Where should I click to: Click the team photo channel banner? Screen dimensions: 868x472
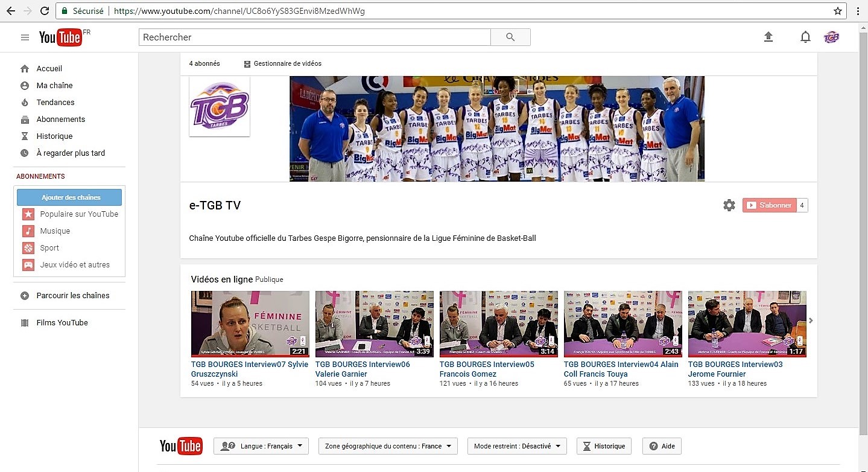tap(497, 129)
